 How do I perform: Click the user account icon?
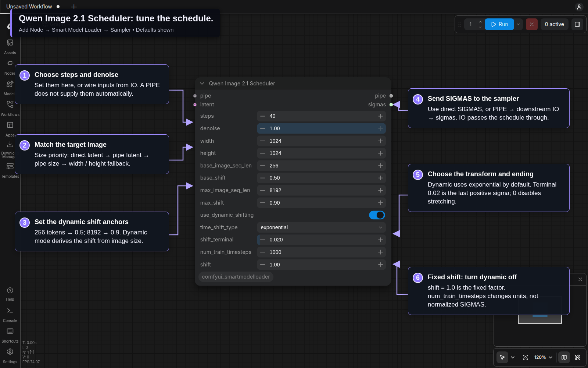(579, 7)
